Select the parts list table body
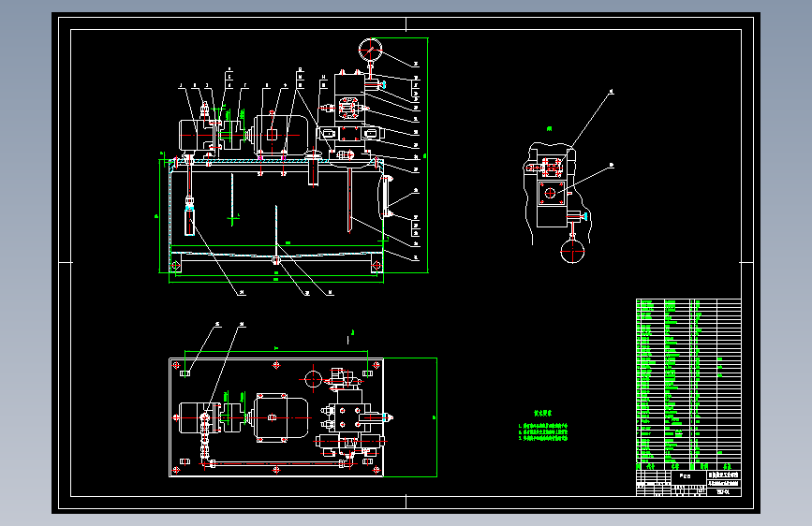The height and width of the screenshot is (526, 812). [x=688, y=381]
